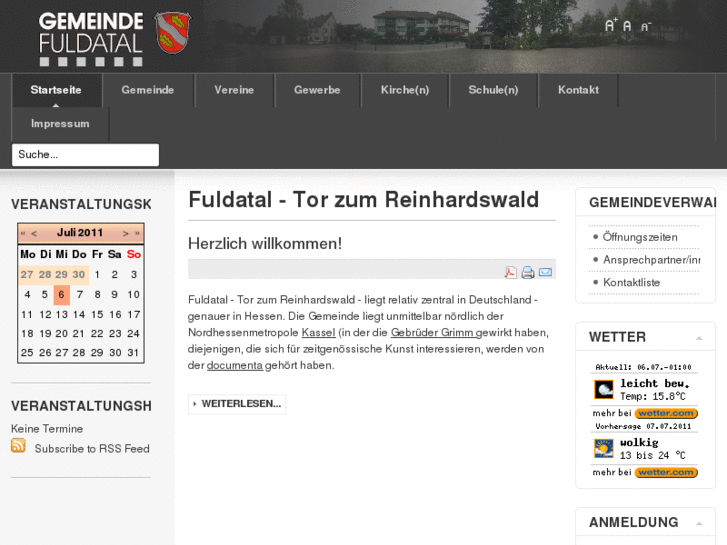
Task: Click the printer icon for the article
Action: tap(527, 272)
